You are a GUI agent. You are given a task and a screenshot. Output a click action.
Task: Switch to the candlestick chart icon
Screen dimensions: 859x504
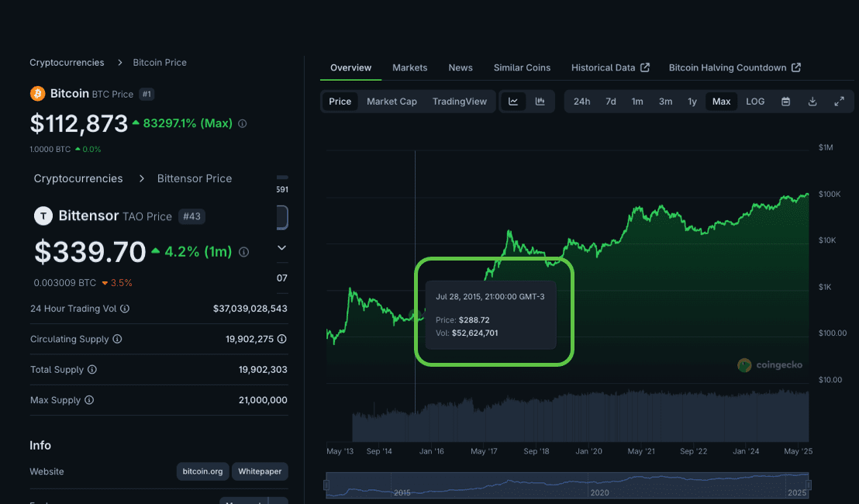pos(540,102)
